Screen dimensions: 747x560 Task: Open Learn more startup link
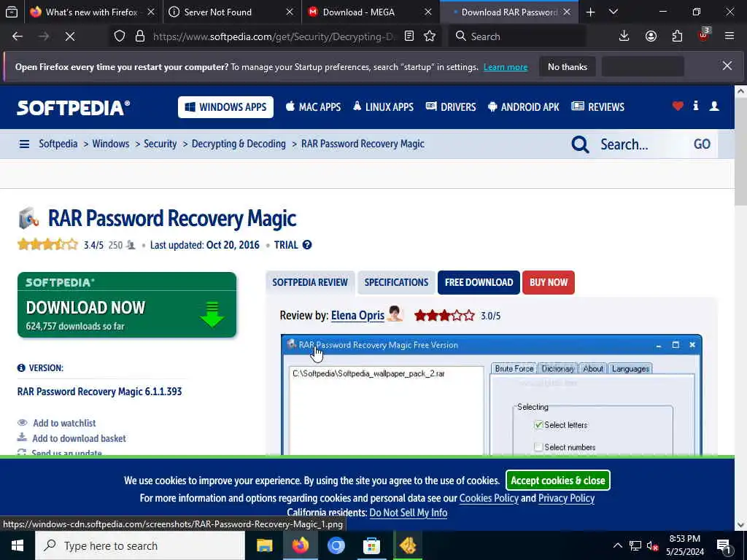[506, 67]
